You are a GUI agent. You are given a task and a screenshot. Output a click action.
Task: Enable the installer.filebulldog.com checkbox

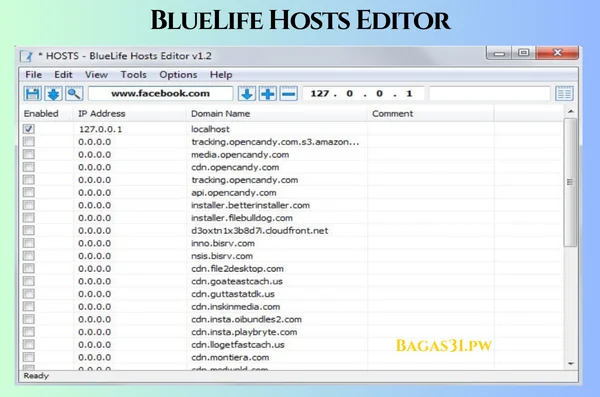click(x=29, y=217)
